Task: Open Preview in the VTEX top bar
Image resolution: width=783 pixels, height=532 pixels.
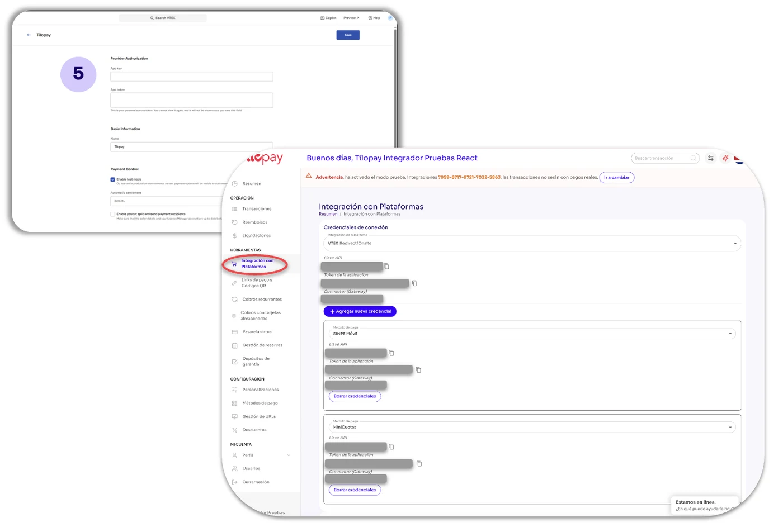Action: pyautogui.click(x=352, y=18)
